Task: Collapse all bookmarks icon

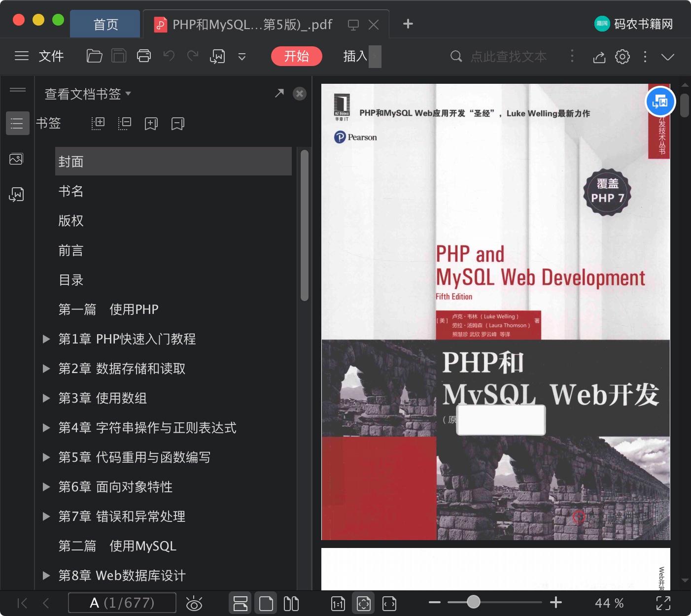Action: 125,123
